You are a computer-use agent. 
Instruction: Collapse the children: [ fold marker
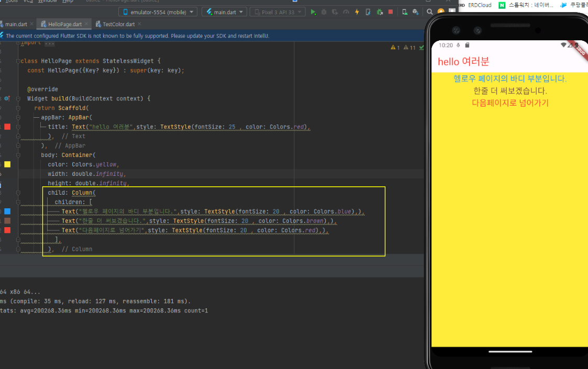(18, 202)
